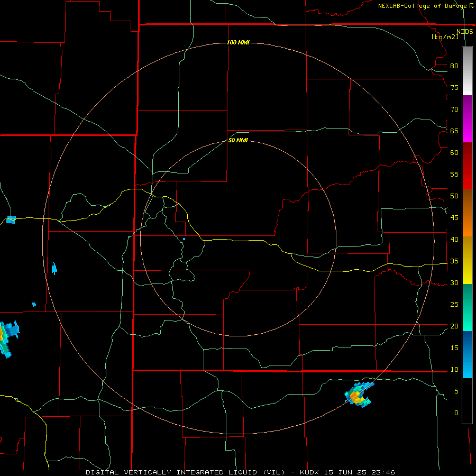This screenshot has width=476, height=476.
Task: Click the 65 value on the color scale
Action: [x=454, y=131]
